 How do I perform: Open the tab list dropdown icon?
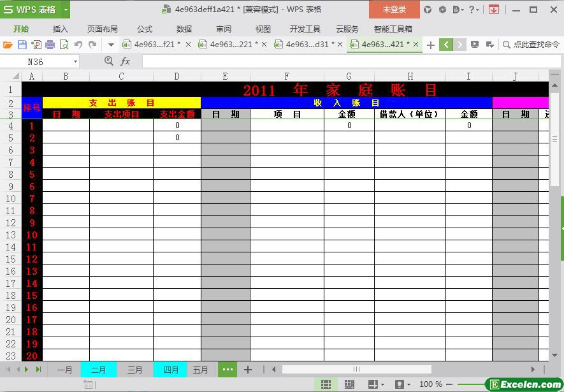[x=489, y=45]
